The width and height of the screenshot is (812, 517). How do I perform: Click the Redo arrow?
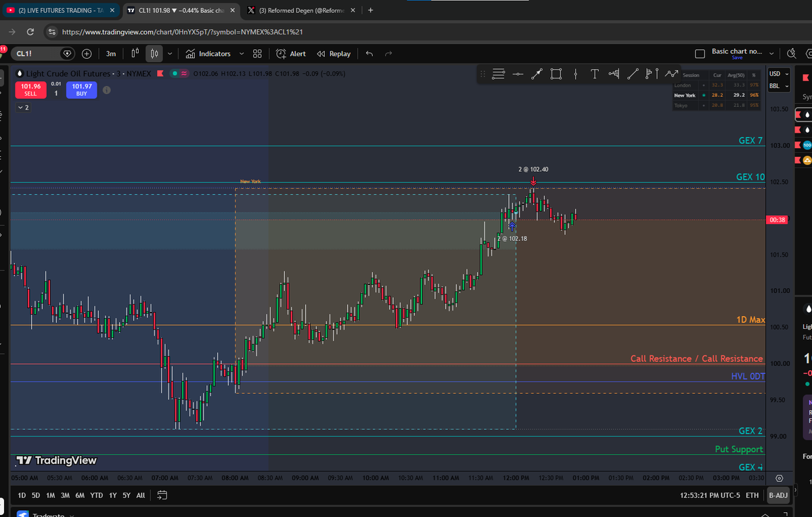(388, 53)
